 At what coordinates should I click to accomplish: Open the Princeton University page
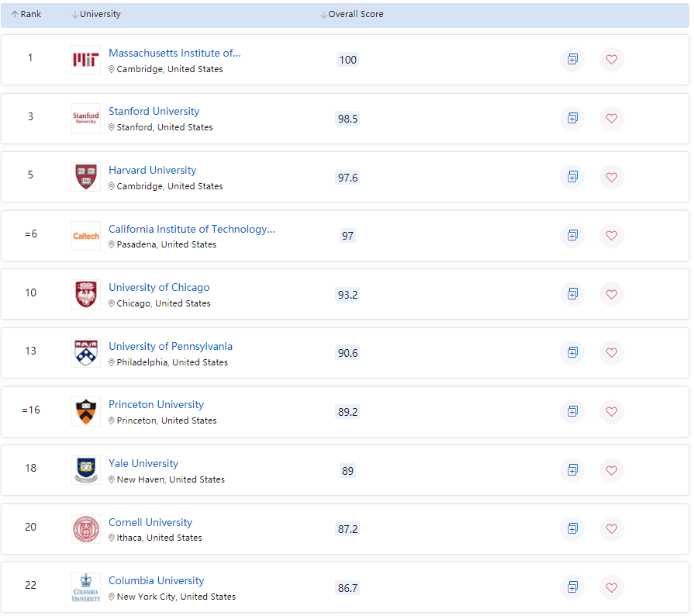[156, 405]
